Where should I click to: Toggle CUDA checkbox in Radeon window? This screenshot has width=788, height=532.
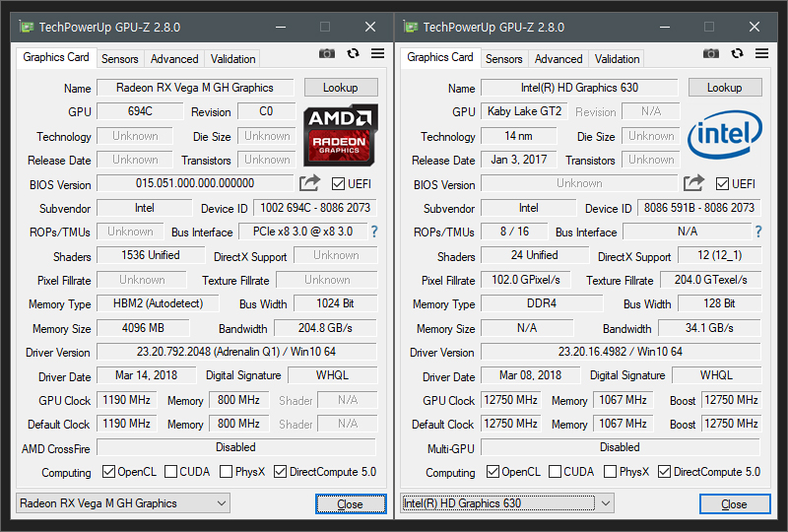[x=170, y=472]
